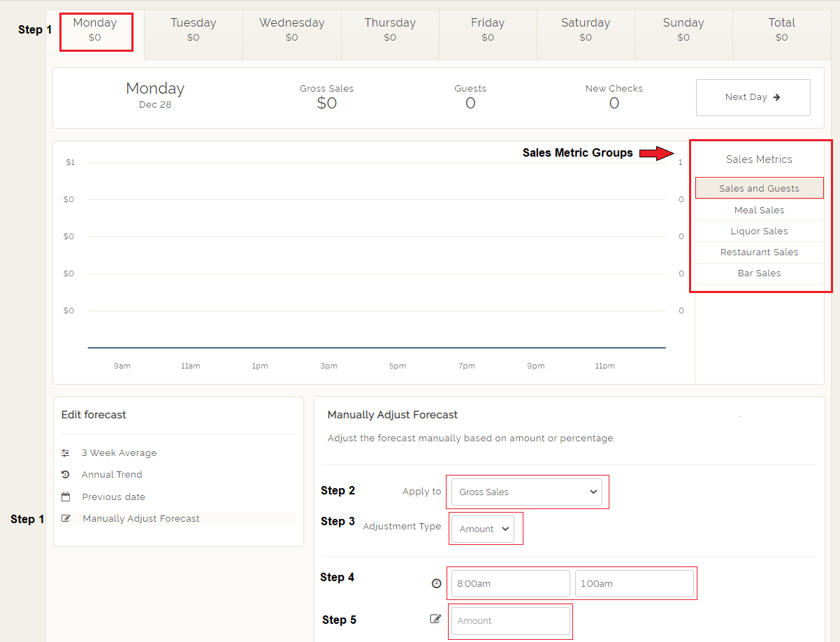Click the Annual Trend history icon
Image resolution: width=840 pixels, height=642 pixels.
[66, 474]
